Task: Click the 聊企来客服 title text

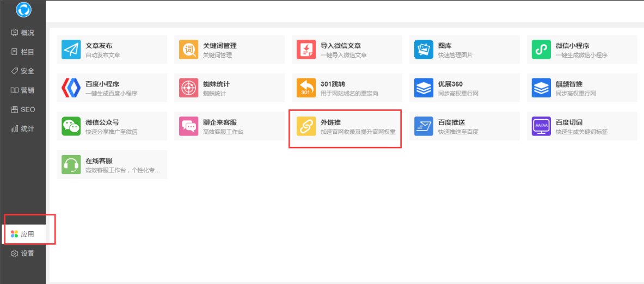Action: 220,122
